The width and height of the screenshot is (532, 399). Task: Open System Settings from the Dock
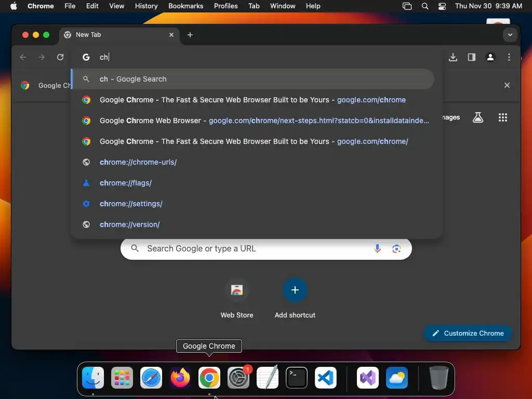click(238, 378)
